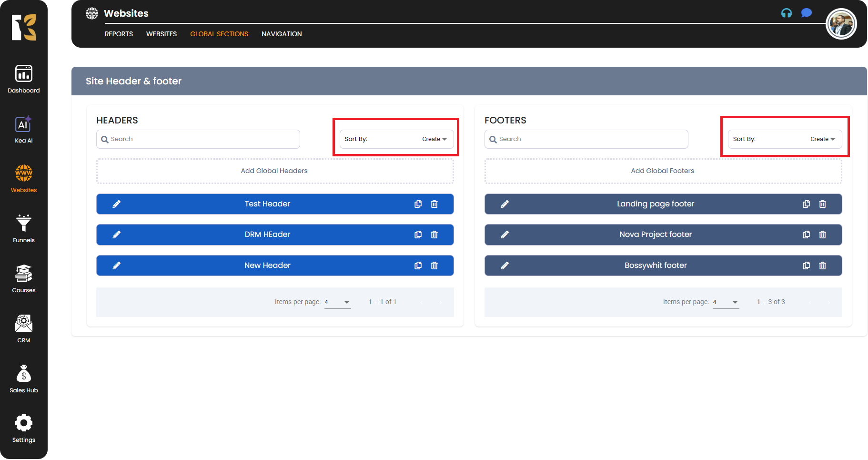Open the headset support icon
This screenshot has width=868, height=460.
click(x=787, y=13)
